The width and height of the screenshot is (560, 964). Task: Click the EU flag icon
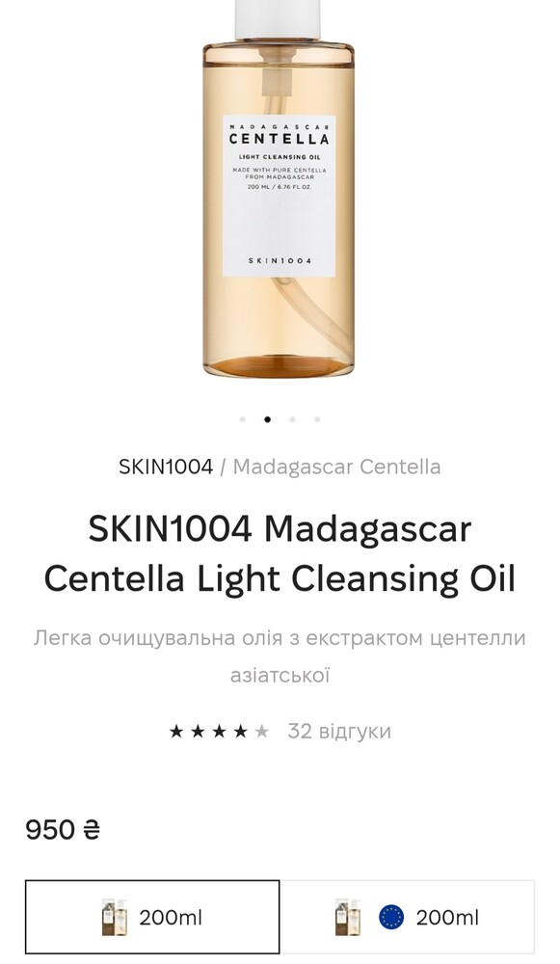pos(391,918)
